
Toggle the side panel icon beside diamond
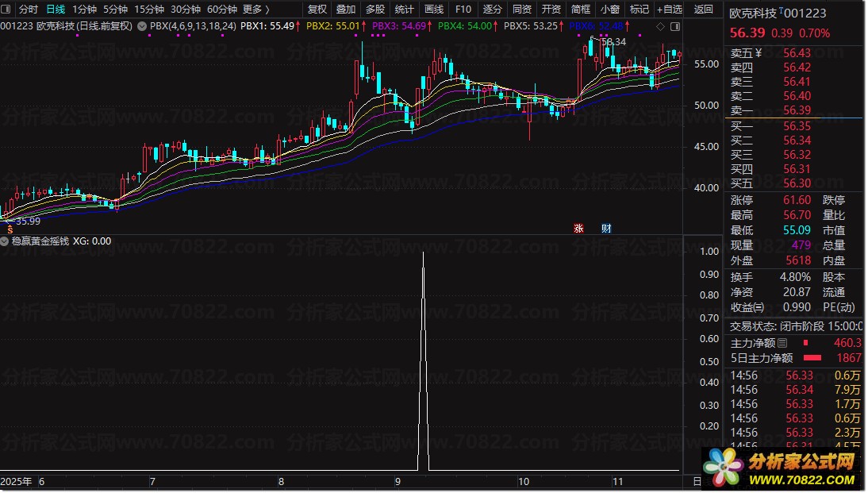coord(675,26)
